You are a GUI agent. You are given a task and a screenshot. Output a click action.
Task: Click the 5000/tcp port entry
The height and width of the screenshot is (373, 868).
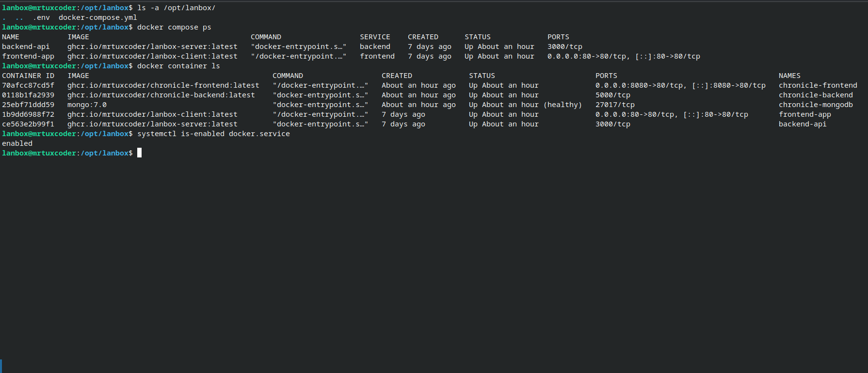[x=613, y=95]
